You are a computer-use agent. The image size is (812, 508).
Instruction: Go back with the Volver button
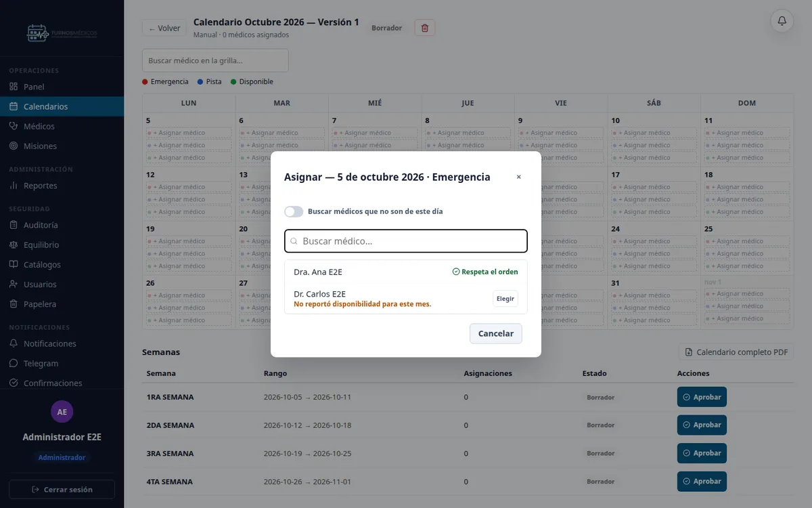[x=164, y=28]
